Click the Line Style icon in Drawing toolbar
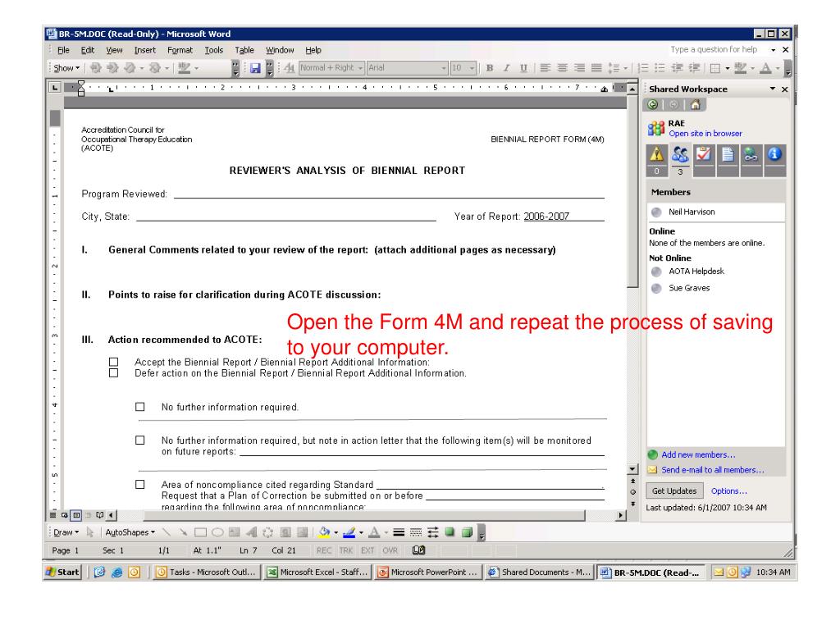 click(x=399, y=532)
